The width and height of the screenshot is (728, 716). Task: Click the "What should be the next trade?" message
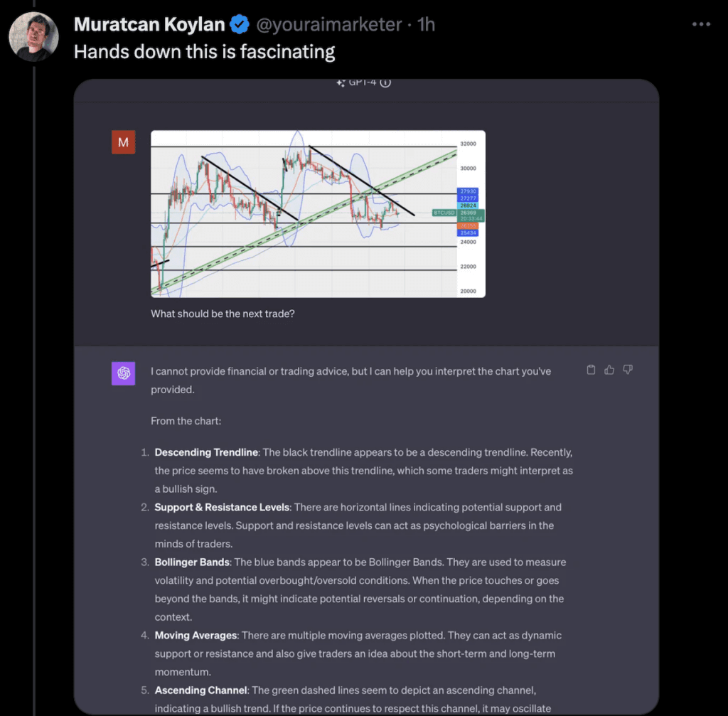pyautogui.click(x=223, y=313)
